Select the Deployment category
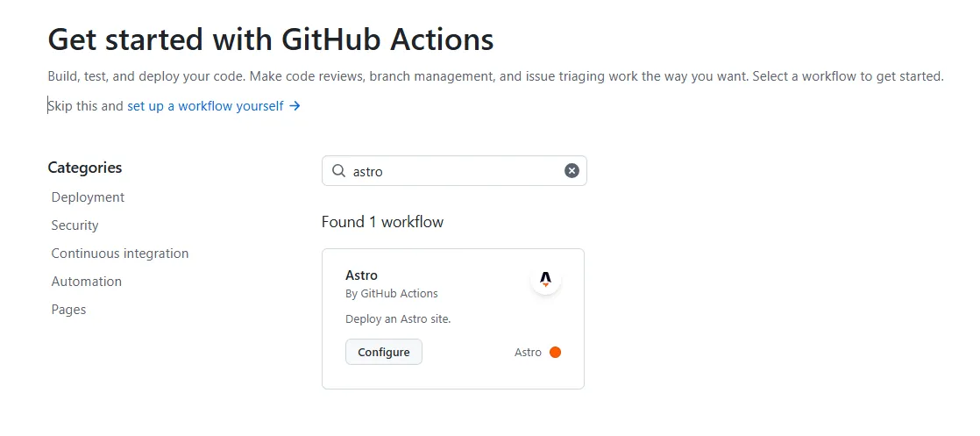This screenshot has width=980, height=436. tap(88, 197)
